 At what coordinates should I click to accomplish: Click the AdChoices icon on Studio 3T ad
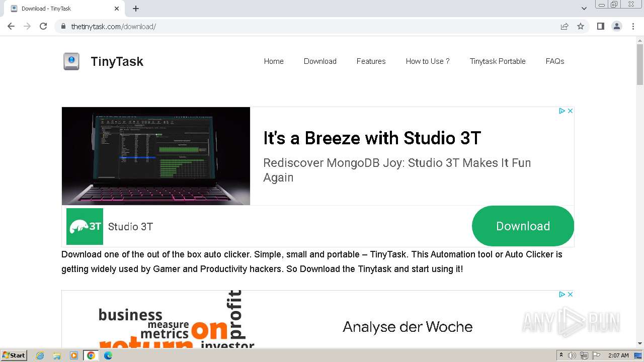click(562, 111)
